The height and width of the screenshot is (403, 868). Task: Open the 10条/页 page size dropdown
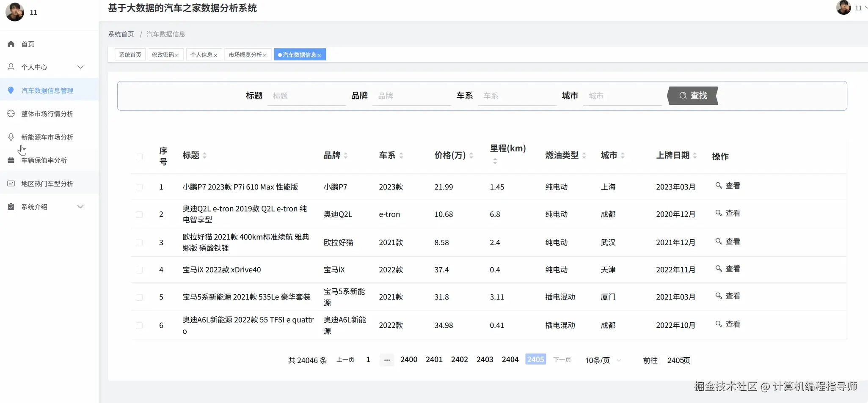pyautogui.click(x=602, y=360)
